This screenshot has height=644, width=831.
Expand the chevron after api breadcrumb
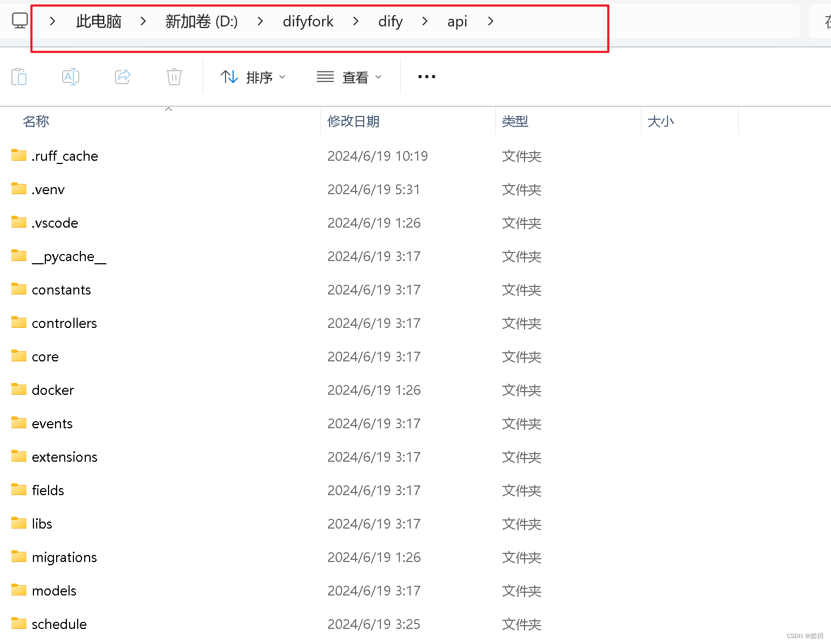tap(490, 21)
